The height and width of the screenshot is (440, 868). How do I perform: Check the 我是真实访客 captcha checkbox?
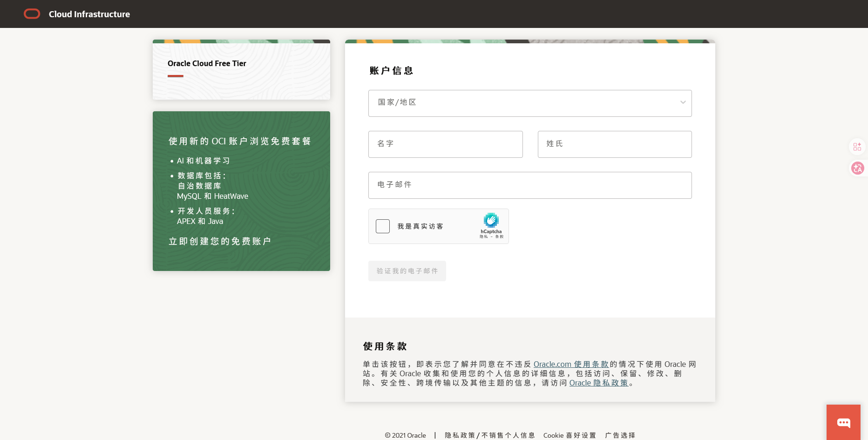click(383, 226)
